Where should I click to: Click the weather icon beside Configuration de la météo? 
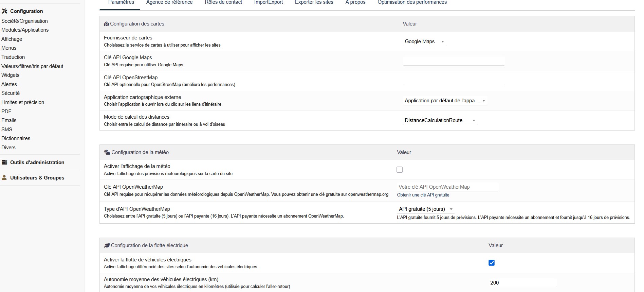(x=107, y=152)
